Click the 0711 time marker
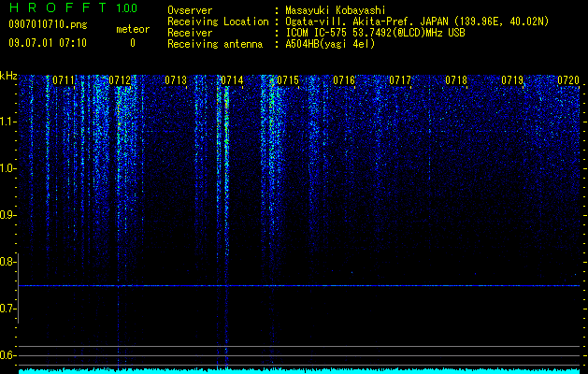 coord(64,80)
